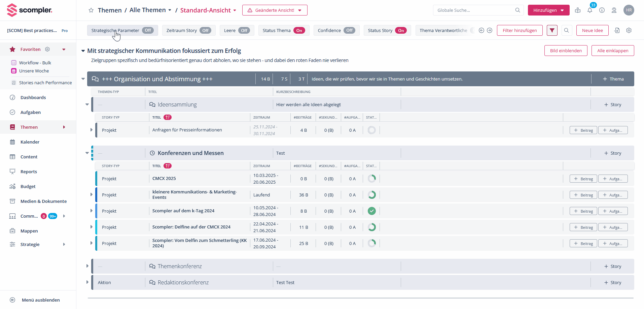Click the red filter funnel icon
The height and width of the screenshot is (309, 644).
click(552, 30)
